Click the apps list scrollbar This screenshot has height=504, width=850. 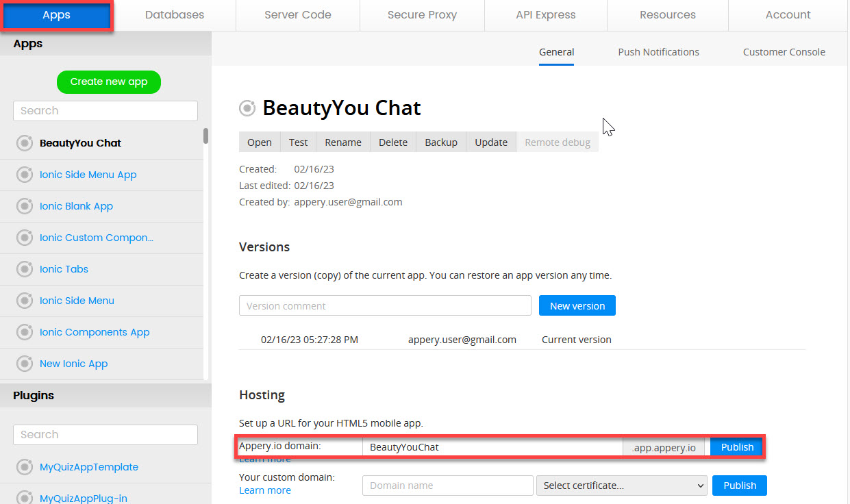tap(205, 136)
